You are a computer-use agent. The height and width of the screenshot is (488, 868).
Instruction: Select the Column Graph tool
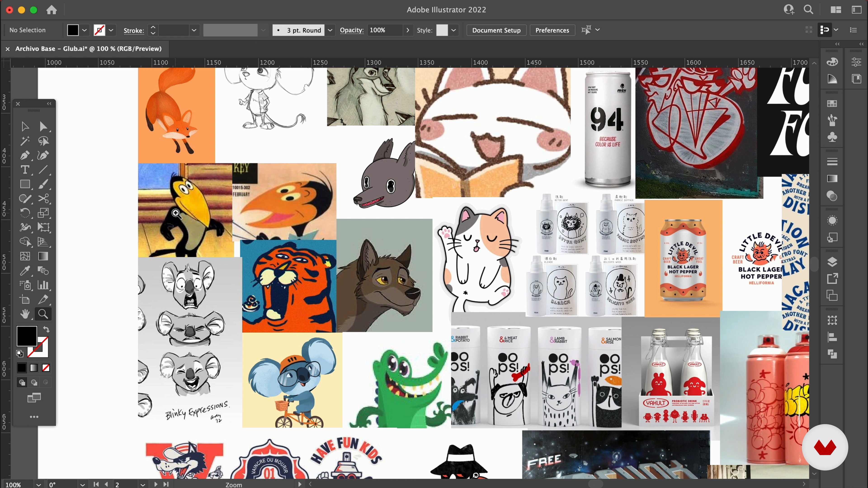[43, 285]
